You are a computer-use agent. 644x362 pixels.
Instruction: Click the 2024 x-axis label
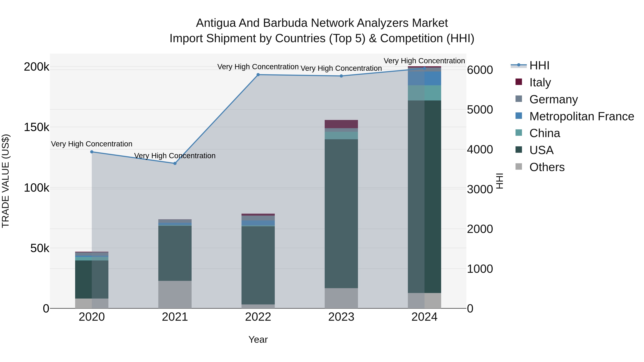(x=425, y=317)
